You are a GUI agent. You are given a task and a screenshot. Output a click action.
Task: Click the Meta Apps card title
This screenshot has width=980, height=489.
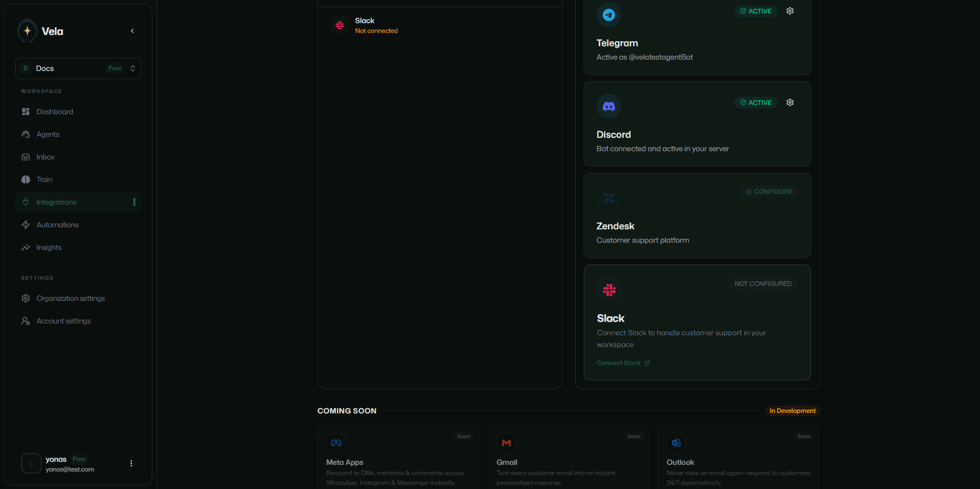coord(345,462)
